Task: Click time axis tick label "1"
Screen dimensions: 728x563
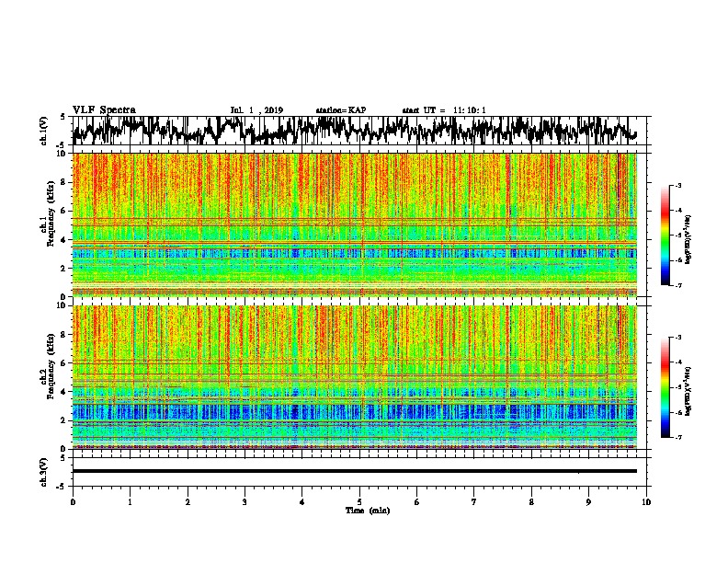Action: pyautogui.click(x=130, y=502)
